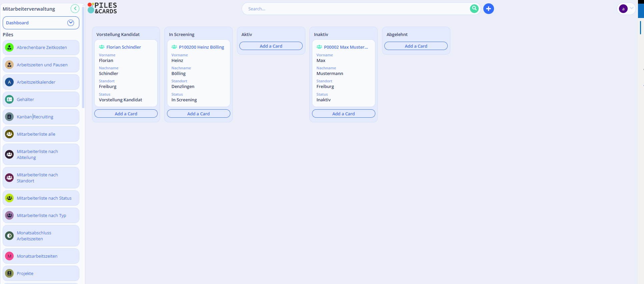Viewport: 644px width, 284px height.
Task: Click the blue plus add button
Action: point(488,9)
